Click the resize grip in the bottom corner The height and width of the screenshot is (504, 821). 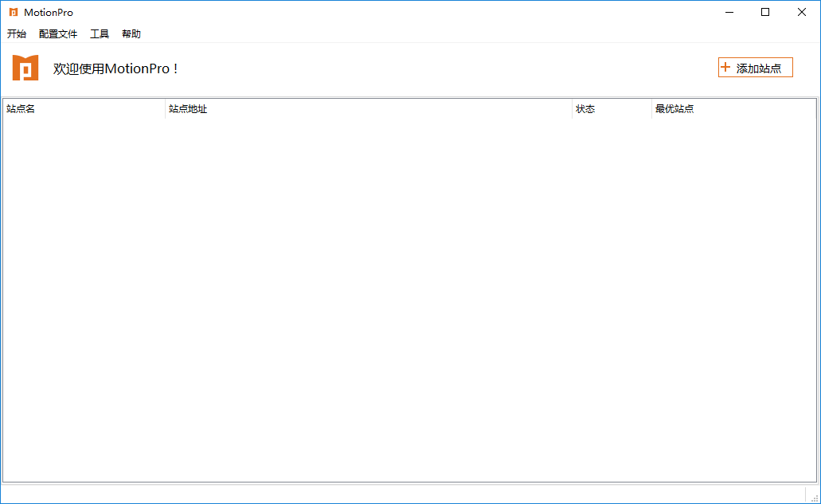click(814, 498)
